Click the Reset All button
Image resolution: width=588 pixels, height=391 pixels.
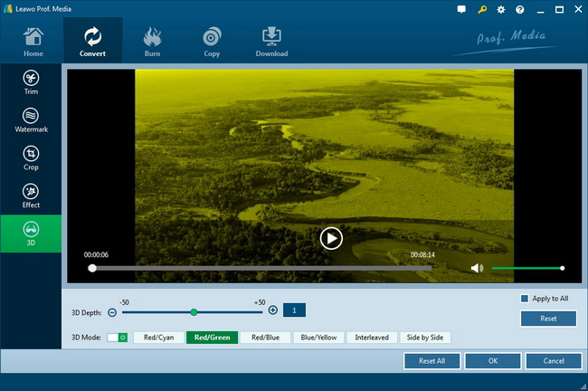(x=432, y=361)
